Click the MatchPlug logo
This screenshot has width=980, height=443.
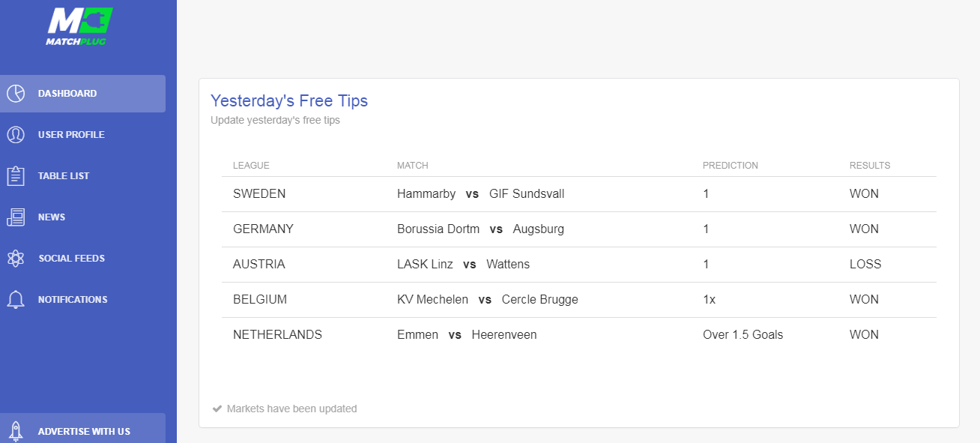[79, 26]
